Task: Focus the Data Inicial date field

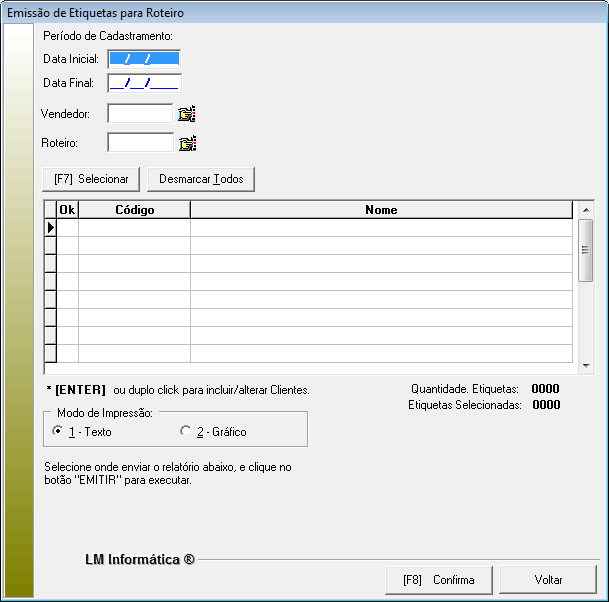Action: 144,59
